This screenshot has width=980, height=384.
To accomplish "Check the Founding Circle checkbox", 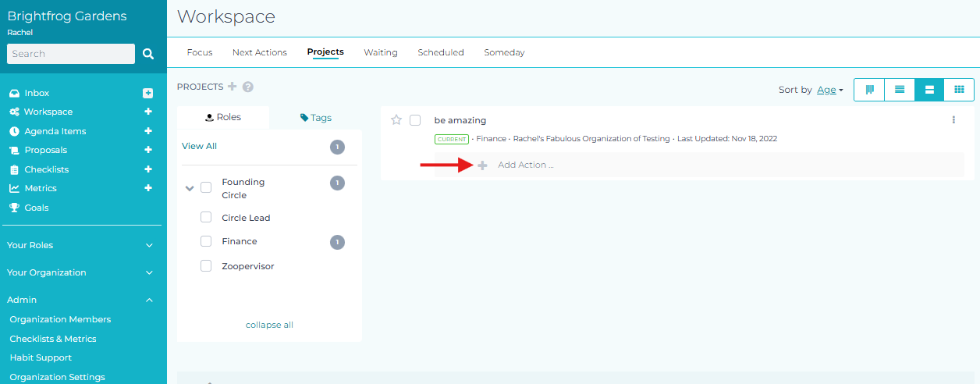I will 206,187.
